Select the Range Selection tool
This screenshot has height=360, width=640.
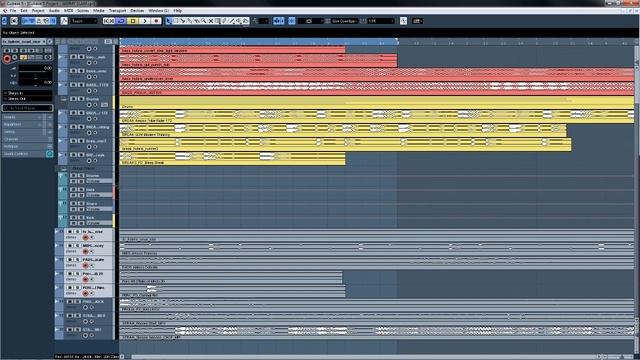click(176, 21)
